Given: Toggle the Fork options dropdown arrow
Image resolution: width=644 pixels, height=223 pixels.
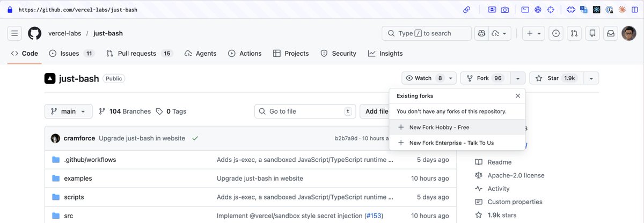Looking at the screenshot, I should pos(517,78).
